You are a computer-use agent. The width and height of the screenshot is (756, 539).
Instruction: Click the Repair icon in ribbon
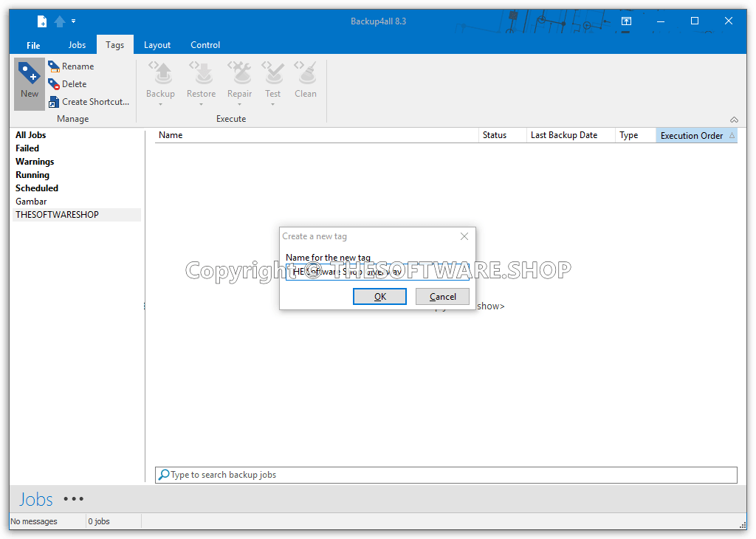pyautogui.click(x=240, y=73)
